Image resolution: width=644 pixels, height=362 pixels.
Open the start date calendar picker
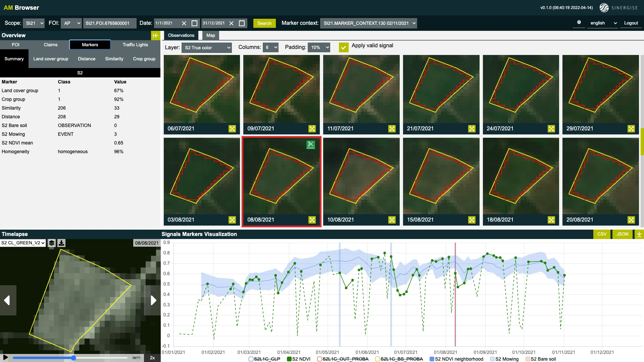pyautogui.click(x=194, y=23)
